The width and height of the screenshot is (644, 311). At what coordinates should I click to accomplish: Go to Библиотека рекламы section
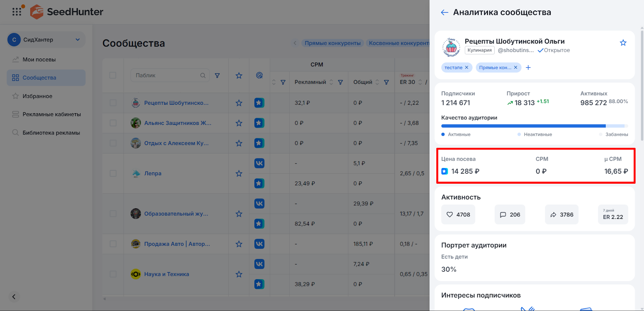coord(51,133)
